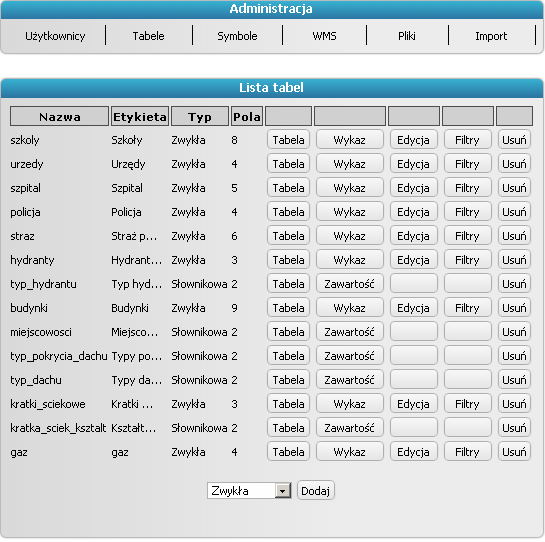Viewport: 545px width, 542px height.
Task: Click Edycja in the urzedy row
Action: 413,164
